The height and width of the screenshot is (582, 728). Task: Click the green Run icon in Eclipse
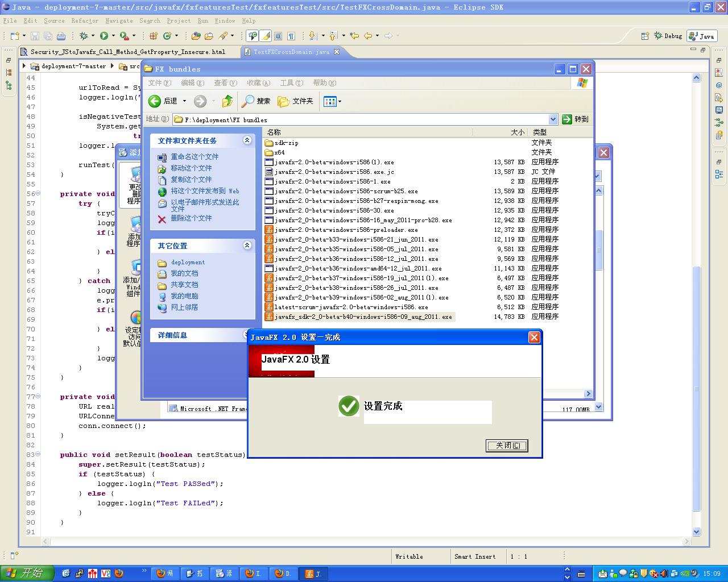click(x=104, y=36)
